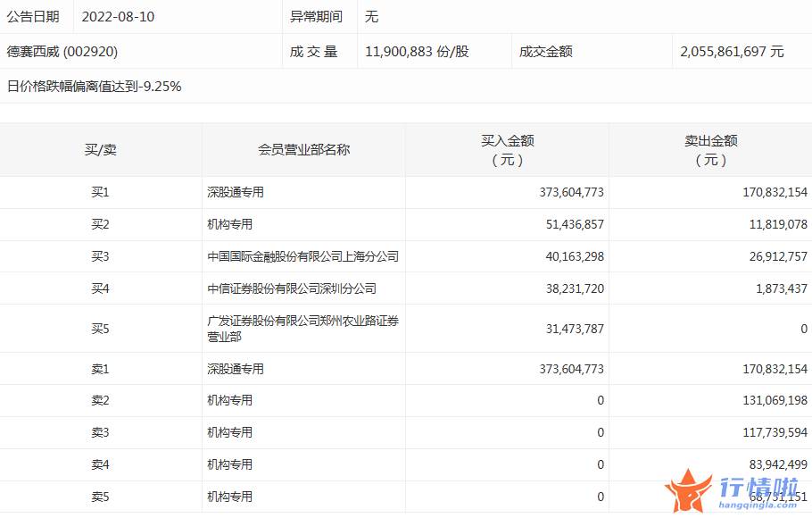Select the 买3 row label
This screenshot has width=812, height=518.
pyautogui.click(x=101, y=256)
